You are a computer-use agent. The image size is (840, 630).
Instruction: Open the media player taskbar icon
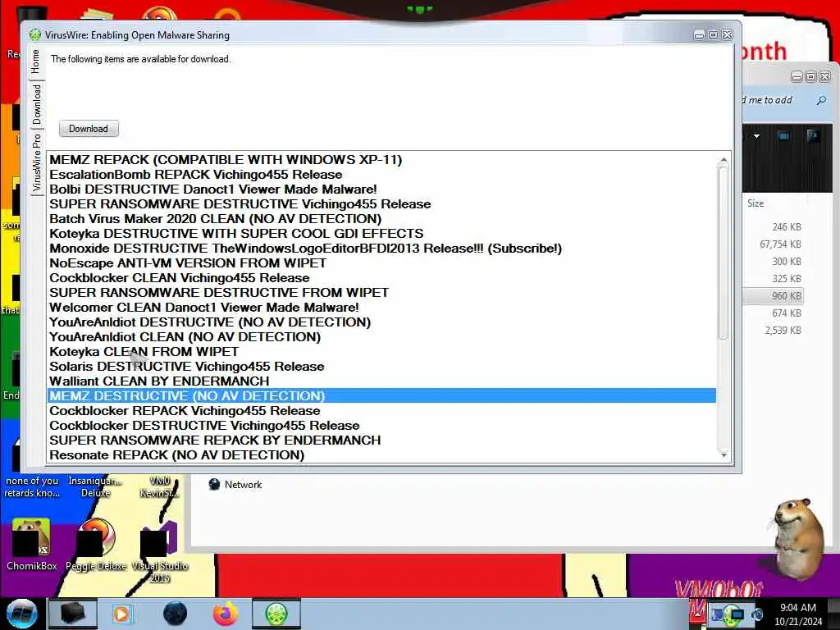[x=121, y=614]
